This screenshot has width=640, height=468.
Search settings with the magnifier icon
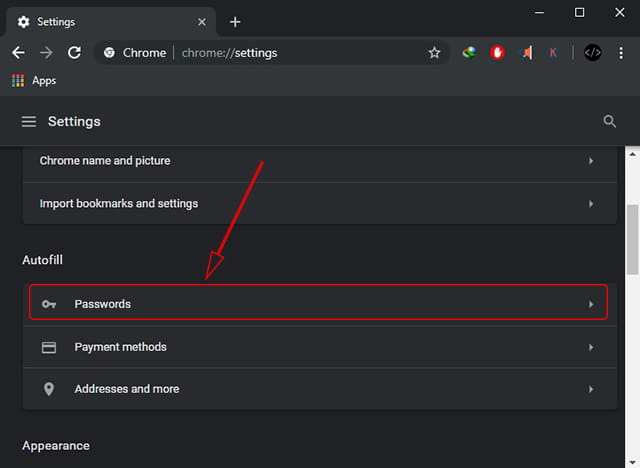click(609, 121)
